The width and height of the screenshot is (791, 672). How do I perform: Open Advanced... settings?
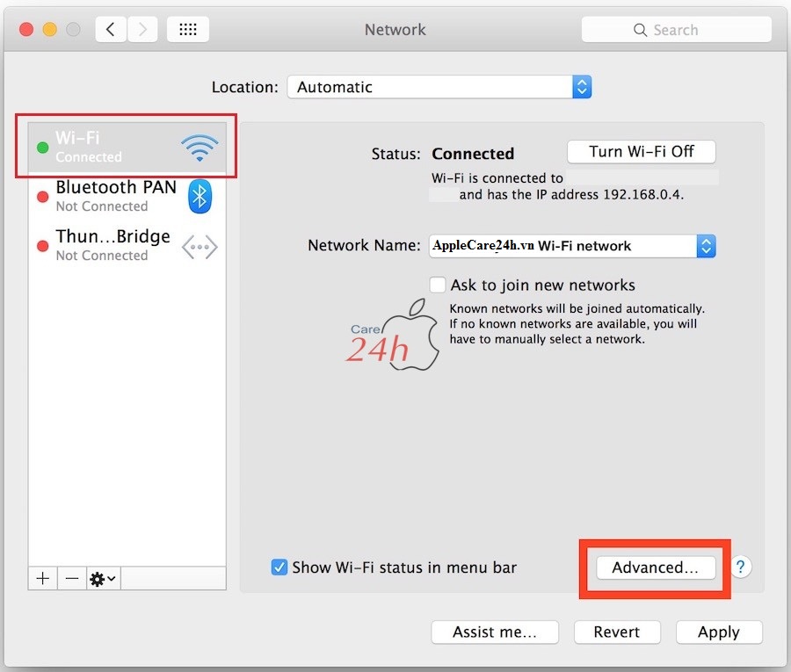(x=656, y=567)
